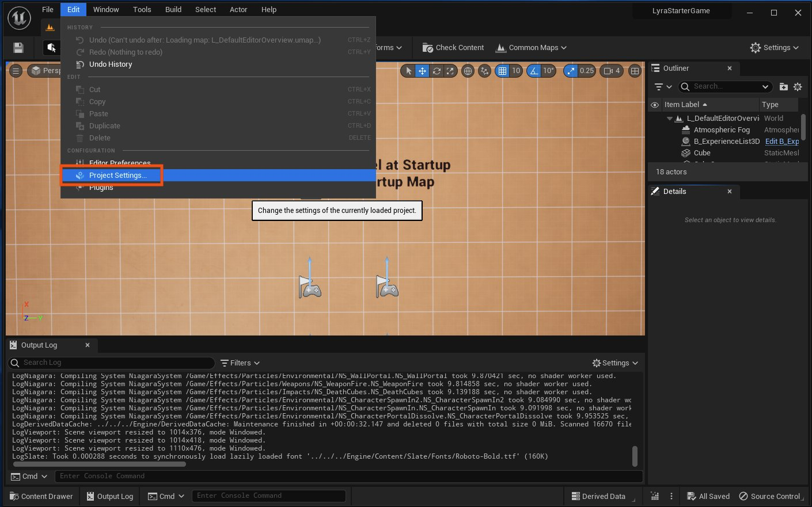The image size is (812, 507).
Task: Open the Output Log Settings dropdown
Action: pyautogui.click(x=615, y=363)
